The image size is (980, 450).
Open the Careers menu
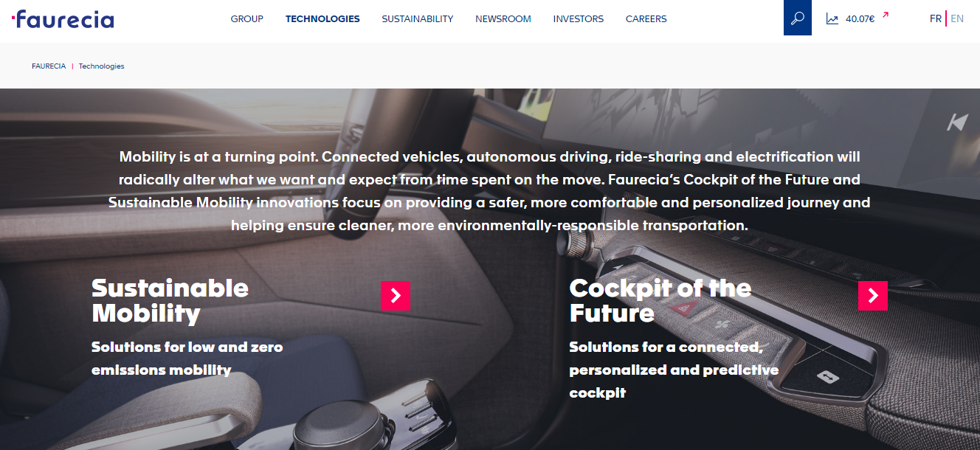pyautogui.click(x=646, y=19)
